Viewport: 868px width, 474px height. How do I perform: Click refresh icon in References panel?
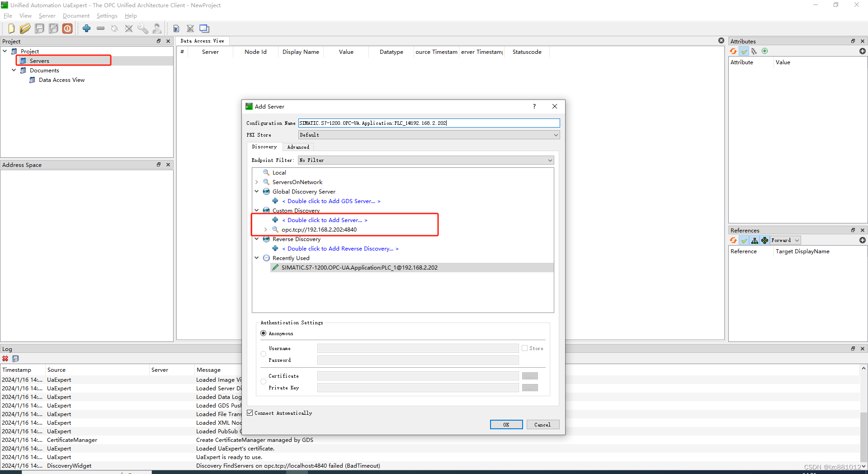point(733,240)
